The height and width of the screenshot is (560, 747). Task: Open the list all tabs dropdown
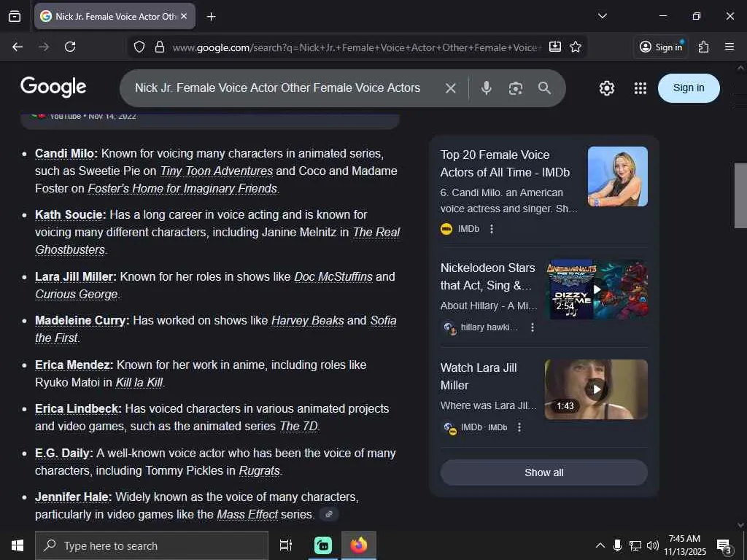coord(602,16)
